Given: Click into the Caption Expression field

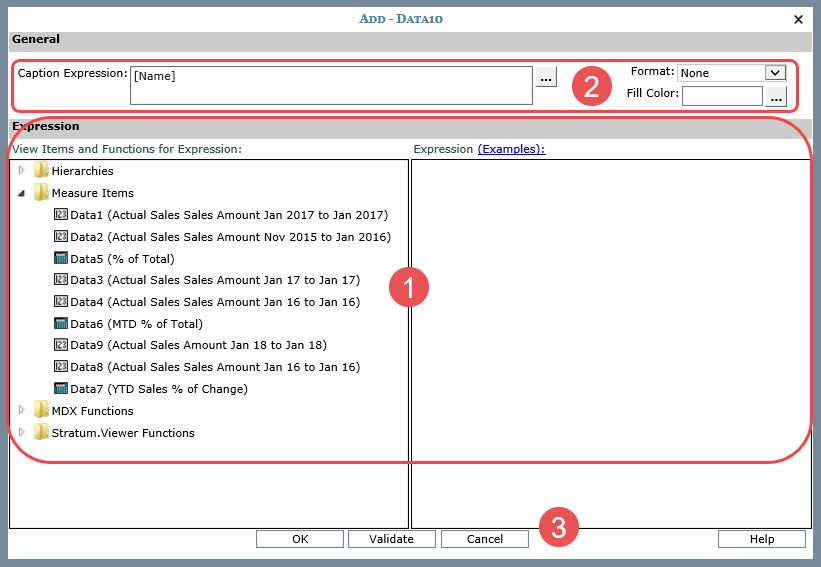Looking at the screenshot, I should click(x=330, y=85).
